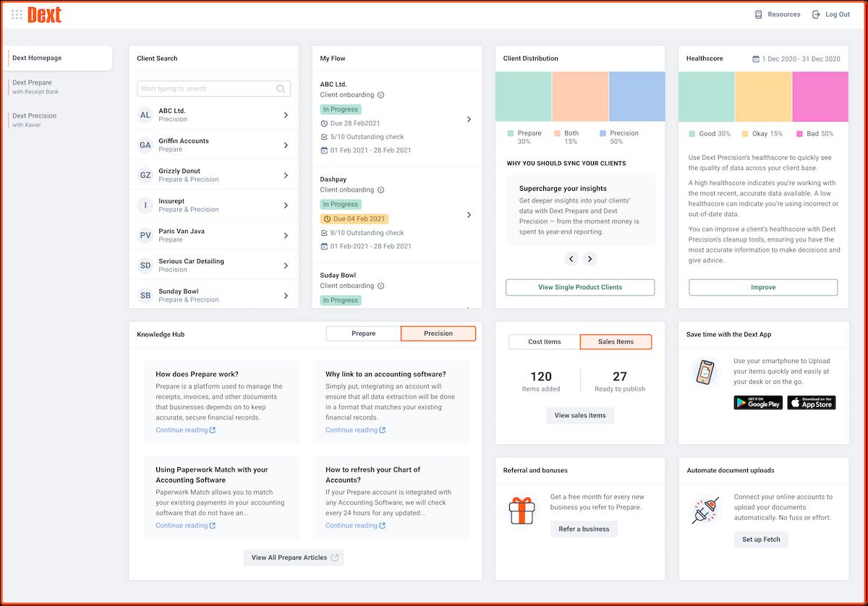The image size is (868, 606).
Task: Show the next insight with right arrow
Action: click(590, 259)
